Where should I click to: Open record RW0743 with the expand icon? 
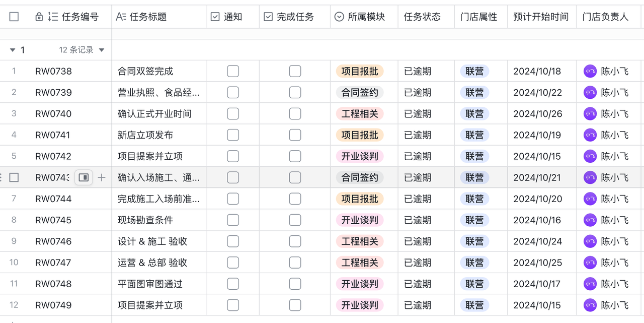[x=84, y=177]
